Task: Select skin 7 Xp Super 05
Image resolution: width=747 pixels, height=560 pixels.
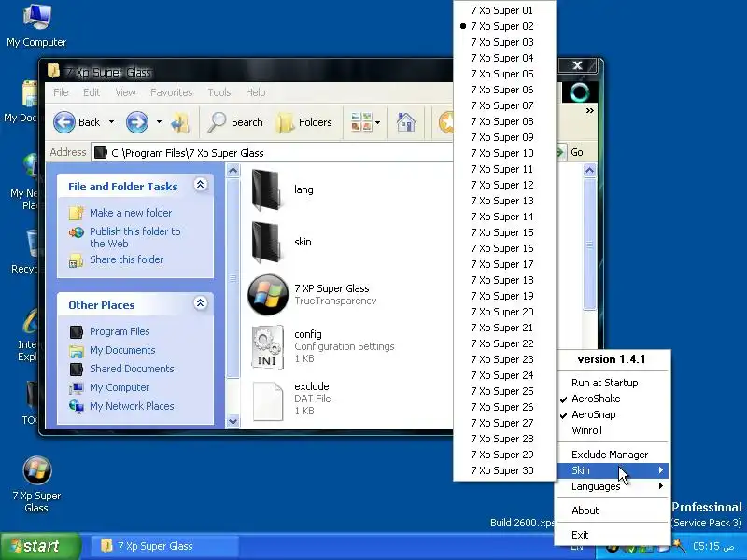Action: 504,74
